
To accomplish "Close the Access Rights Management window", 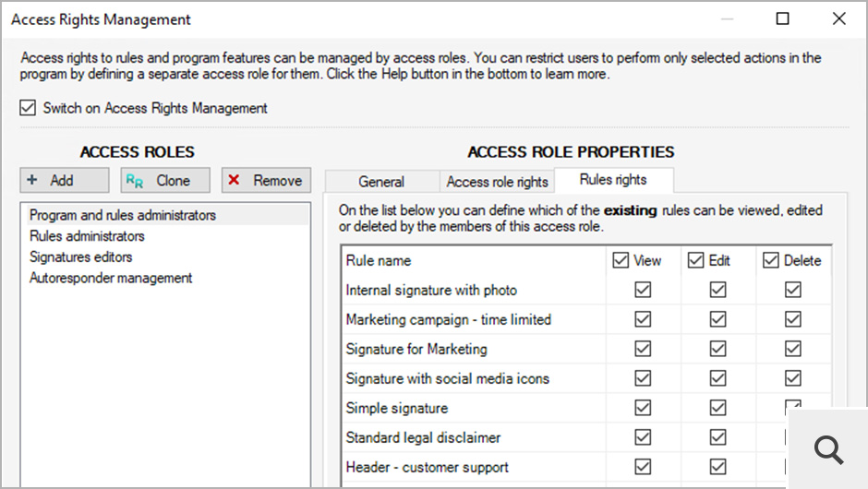I will click(839, 18).
